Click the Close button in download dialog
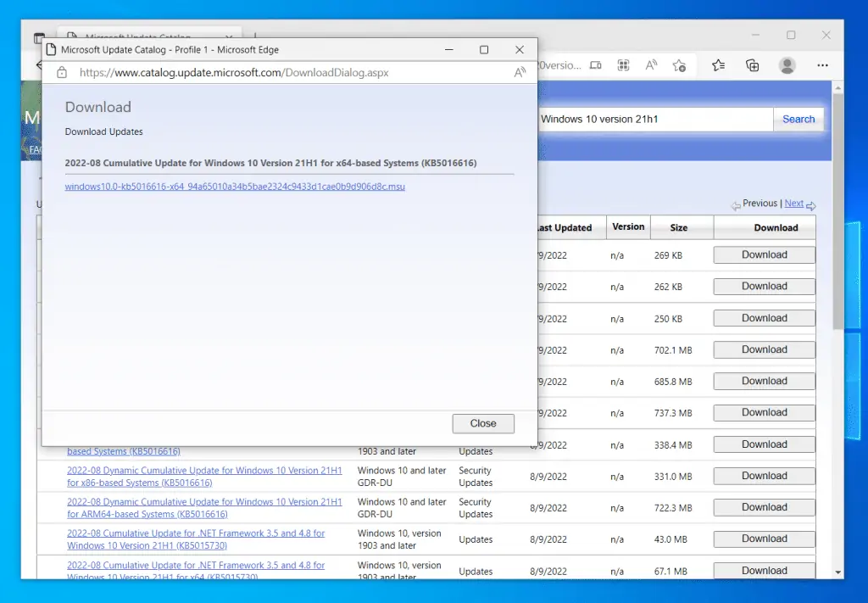 click(482, 423)
